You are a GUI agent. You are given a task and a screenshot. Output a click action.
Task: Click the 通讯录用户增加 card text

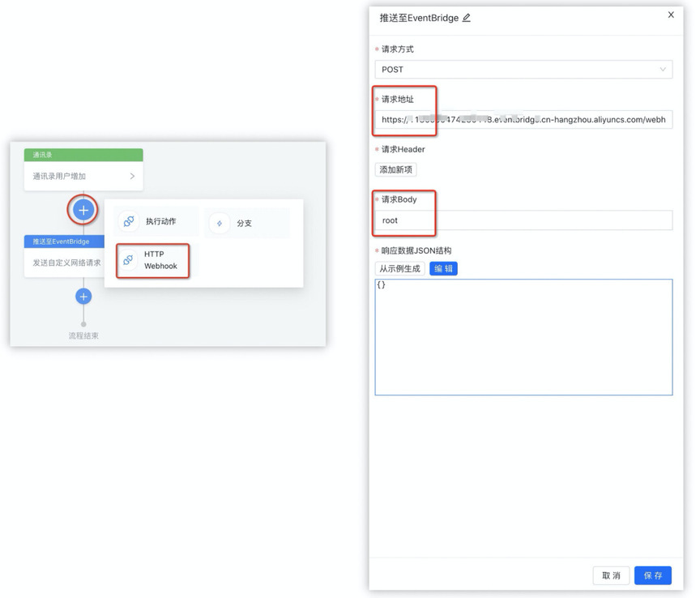[x=59, y=176]
